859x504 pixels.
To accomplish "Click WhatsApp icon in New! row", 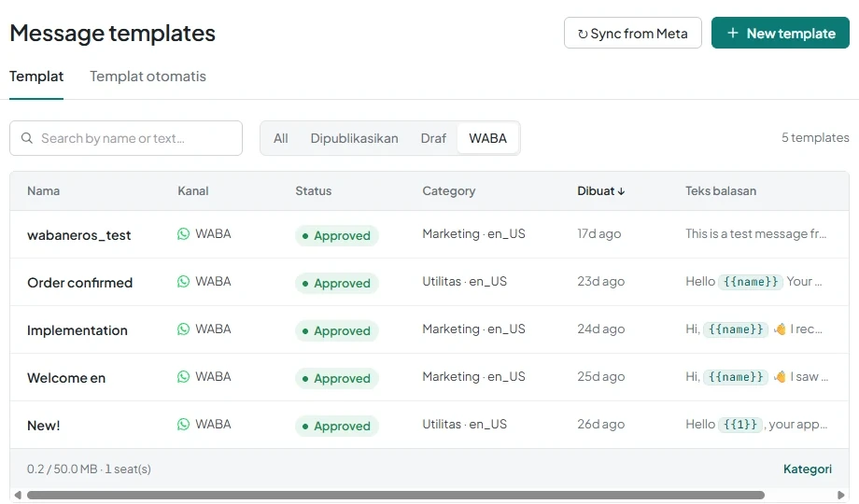I will pos(183,425).
